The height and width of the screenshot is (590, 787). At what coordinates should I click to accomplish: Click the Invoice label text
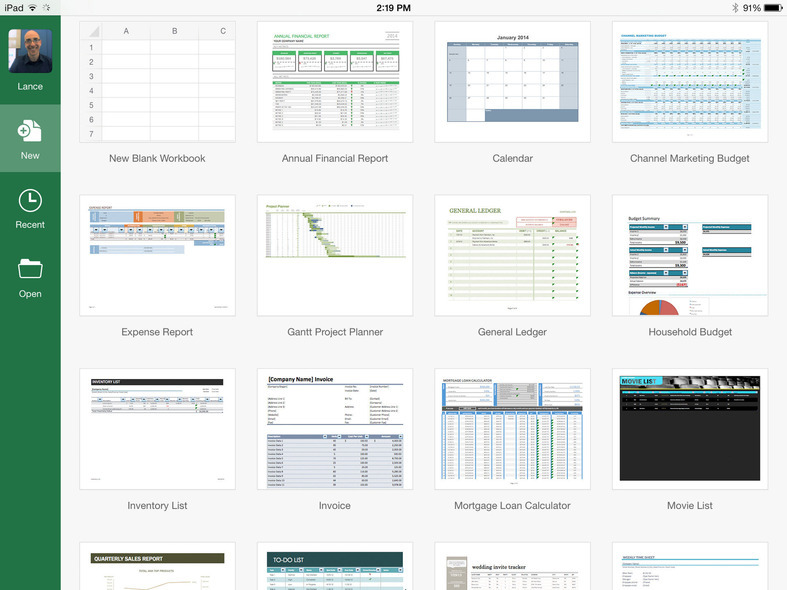[x=335, y=506]
